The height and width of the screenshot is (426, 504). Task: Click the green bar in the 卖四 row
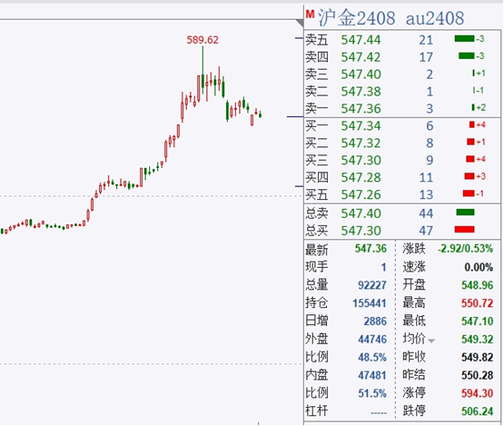[467, 56]
